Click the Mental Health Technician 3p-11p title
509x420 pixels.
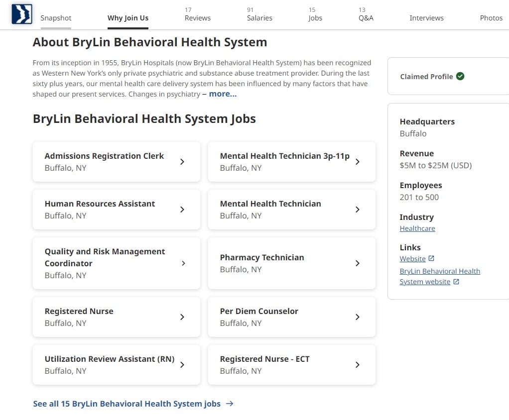[x=285, y=156]
